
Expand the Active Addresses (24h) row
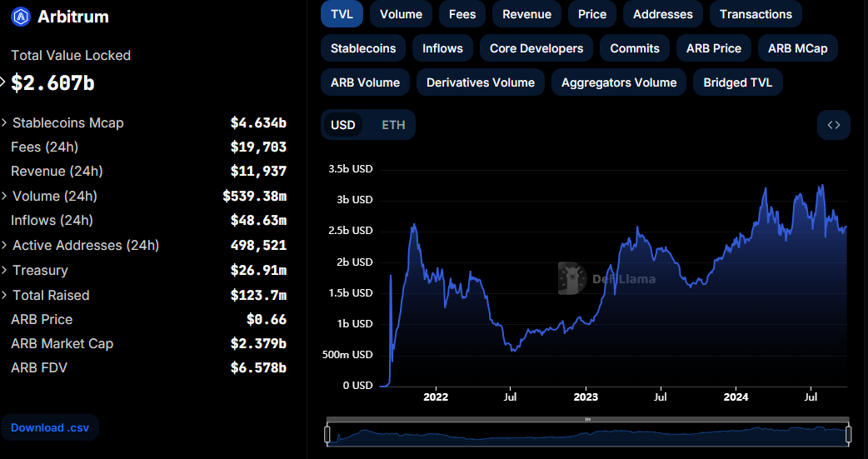pyautogui.click(x=5, y=245)
